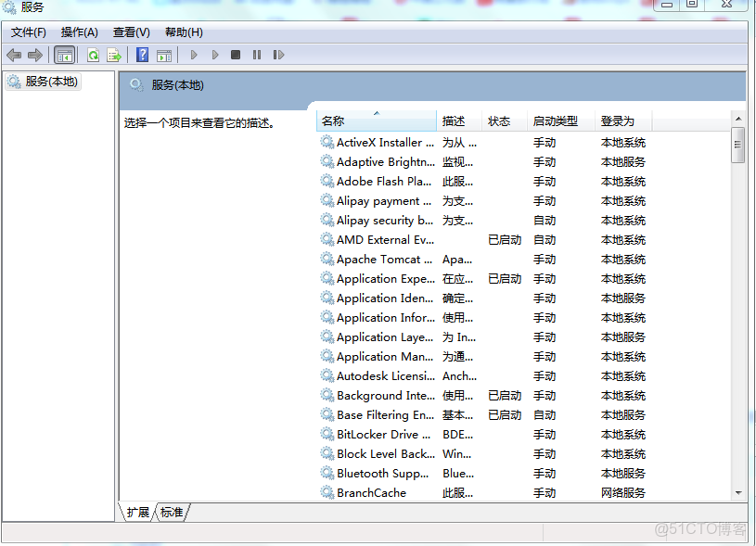Open the 查看(V) menu
756x546 pixels.
[x=130, y=32]
